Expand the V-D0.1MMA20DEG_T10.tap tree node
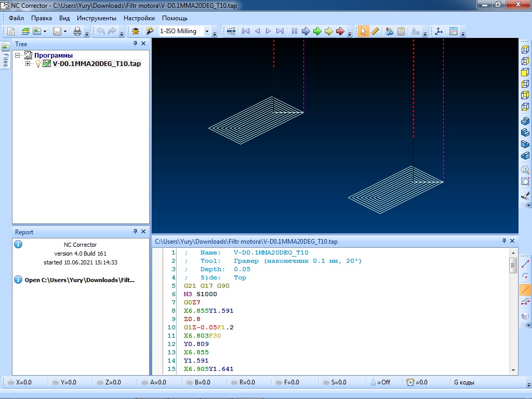 28,64
